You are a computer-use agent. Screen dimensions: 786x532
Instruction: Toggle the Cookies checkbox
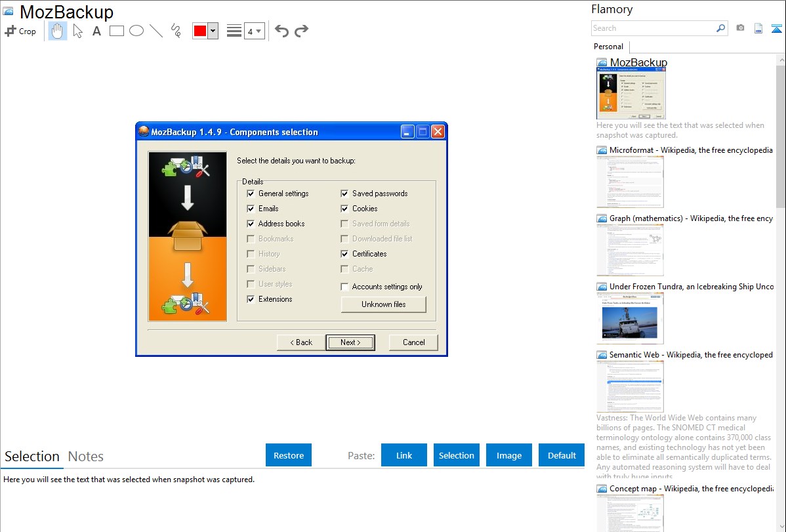(x=344, y=209)
